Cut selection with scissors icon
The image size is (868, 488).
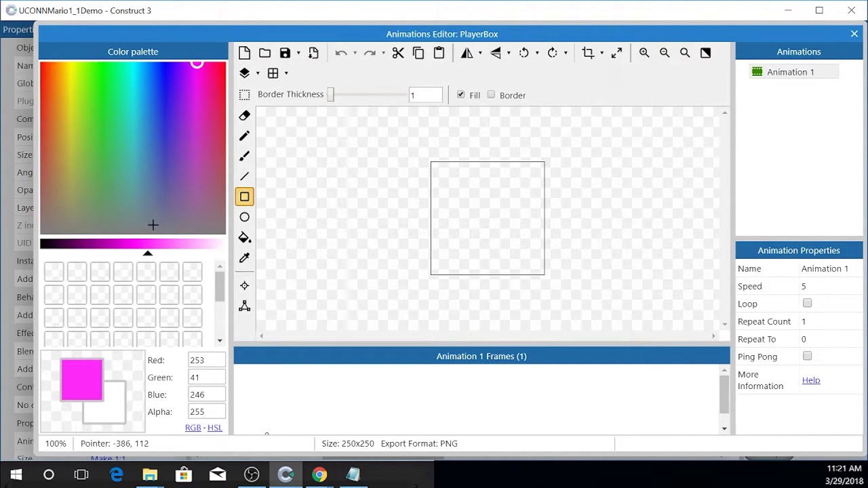pyautogui.click(x=398, y=53)
